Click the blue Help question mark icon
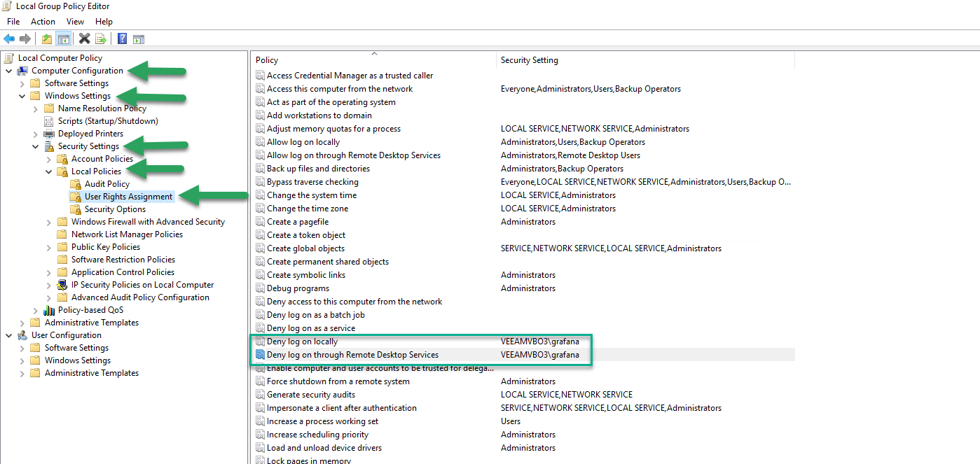Viewport: 980px width, 464px height. point(122,38)
